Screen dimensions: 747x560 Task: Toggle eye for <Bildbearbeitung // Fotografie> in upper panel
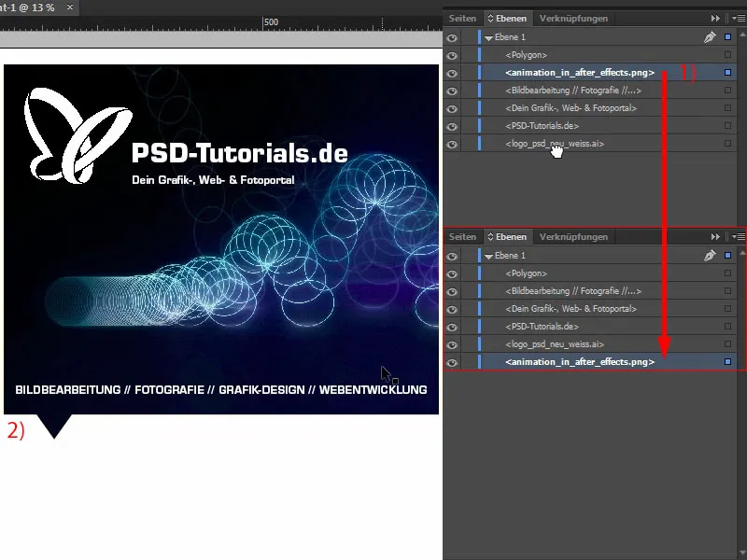(452, 91)
